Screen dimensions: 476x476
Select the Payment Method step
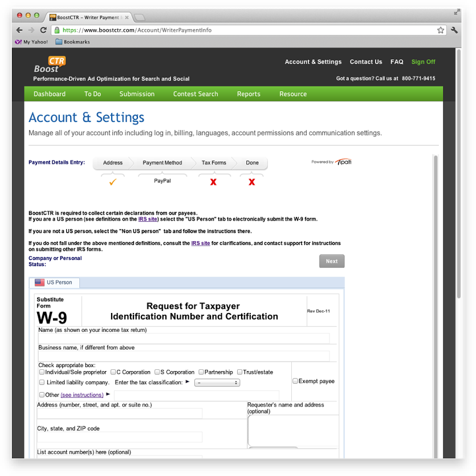[x=162, y=162]
